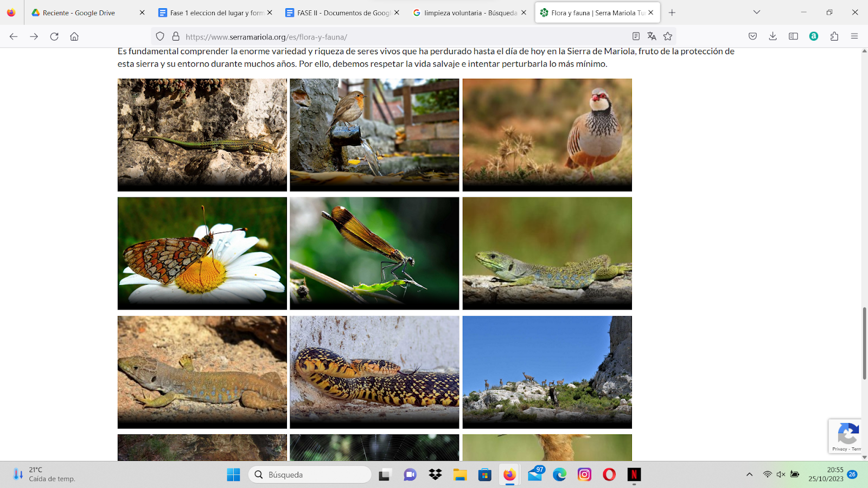Open Dropbox from the taskbar
This screenshot has width=868, height=488.
pyautogui.click(x=435, y=475)
